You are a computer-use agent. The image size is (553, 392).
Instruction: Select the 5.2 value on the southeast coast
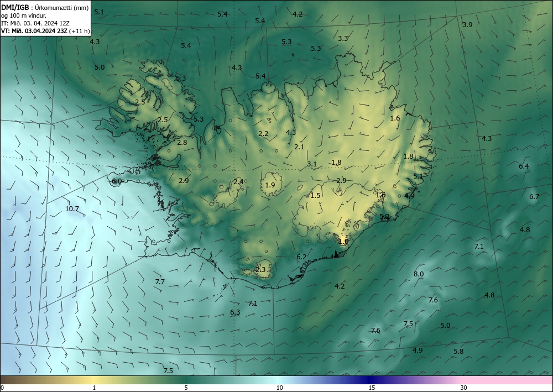[x=384, y=217]
